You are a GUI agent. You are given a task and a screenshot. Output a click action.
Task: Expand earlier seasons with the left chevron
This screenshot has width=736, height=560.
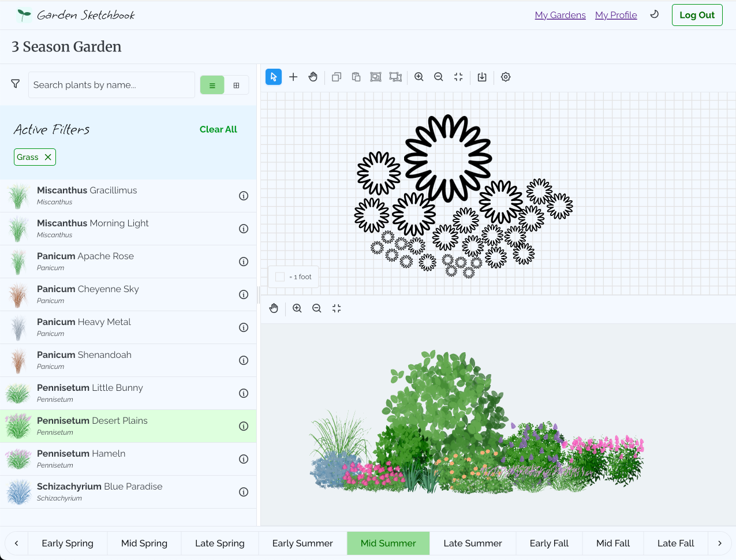[16, 543]
